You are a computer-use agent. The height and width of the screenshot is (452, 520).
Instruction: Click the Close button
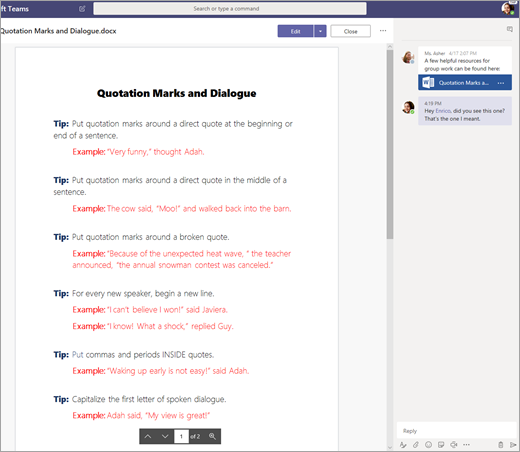pos(350,31)
